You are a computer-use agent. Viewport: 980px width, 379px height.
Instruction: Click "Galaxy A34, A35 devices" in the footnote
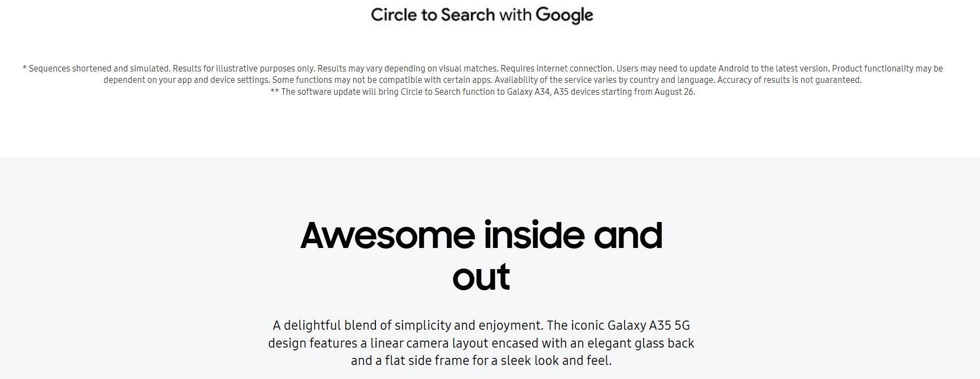[x=553, y=92]
